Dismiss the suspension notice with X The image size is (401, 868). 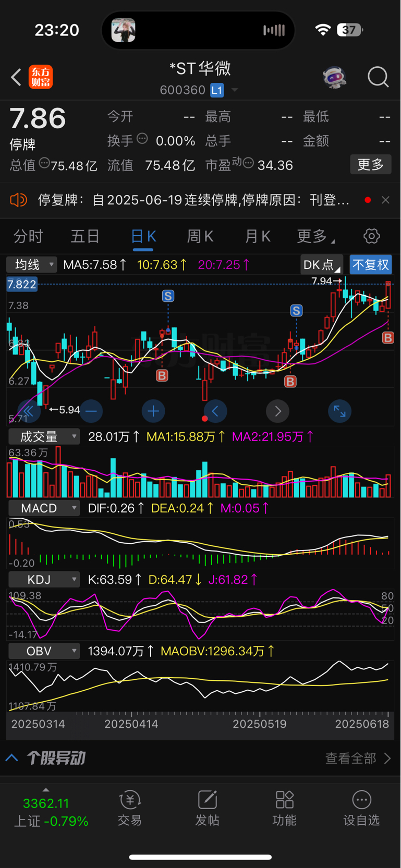385,200
